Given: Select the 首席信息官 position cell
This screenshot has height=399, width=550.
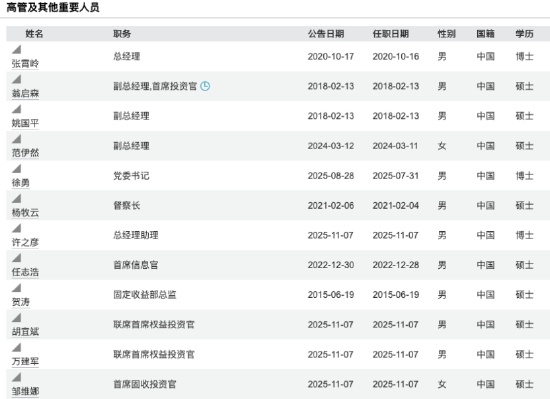Looking at the screenshot, I should (x=136, y=265).
